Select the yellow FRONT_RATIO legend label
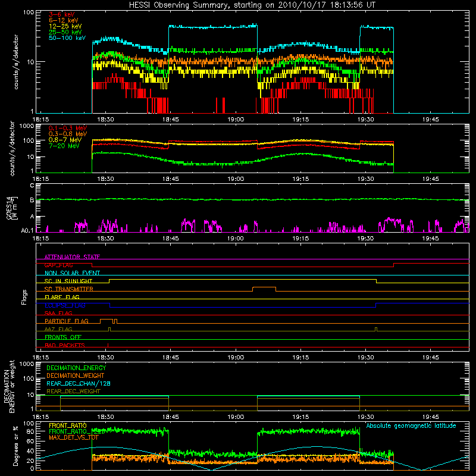 (68, 425)
